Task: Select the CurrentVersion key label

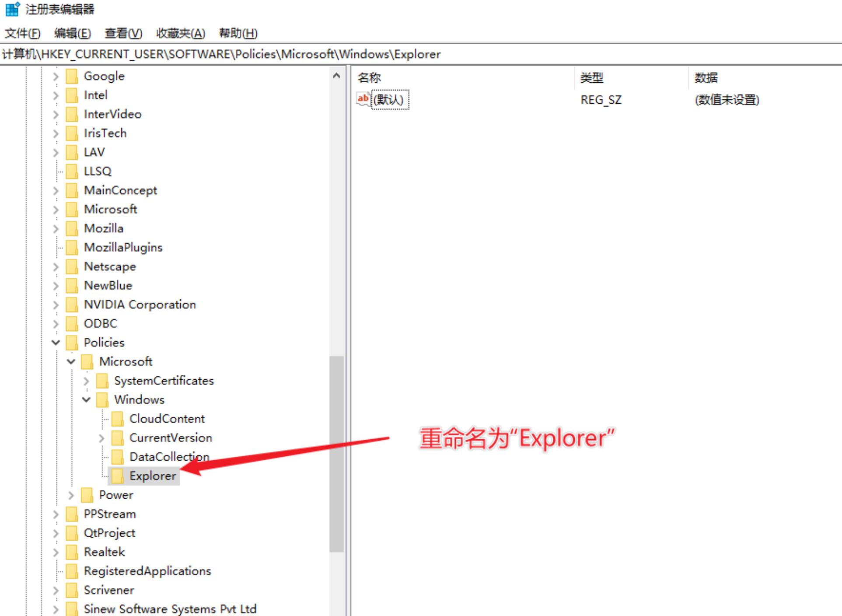Action: point(171,438)
